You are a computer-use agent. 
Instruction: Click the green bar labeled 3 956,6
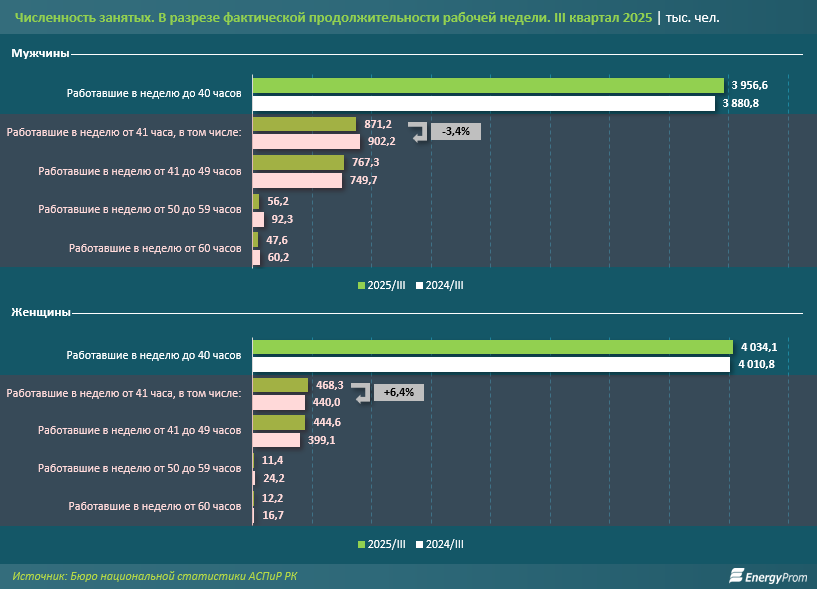click(488, 85)
